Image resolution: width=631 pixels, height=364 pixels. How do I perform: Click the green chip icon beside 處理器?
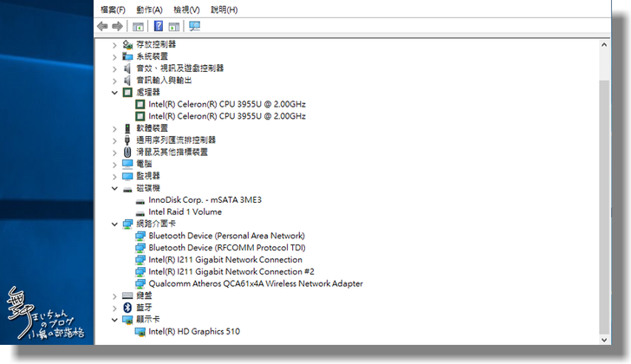[127, 93]
